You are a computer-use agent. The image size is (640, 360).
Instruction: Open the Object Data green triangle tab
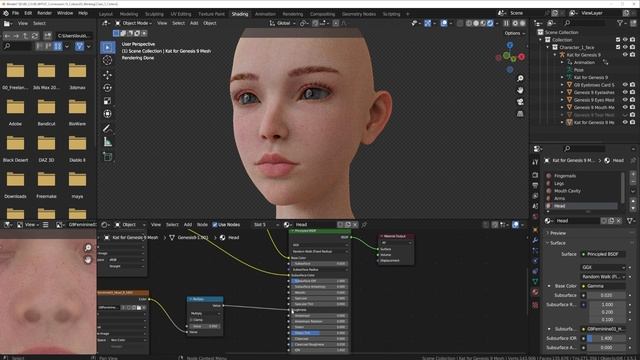click(535, 281)
